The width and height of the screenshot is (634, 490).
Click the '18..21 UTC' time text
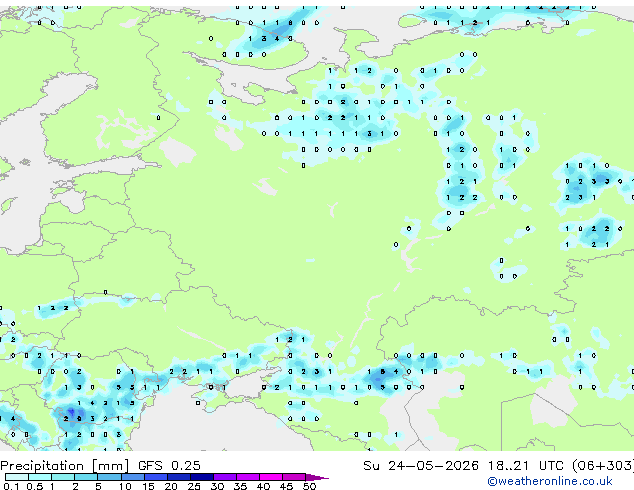tap(525, 466)
